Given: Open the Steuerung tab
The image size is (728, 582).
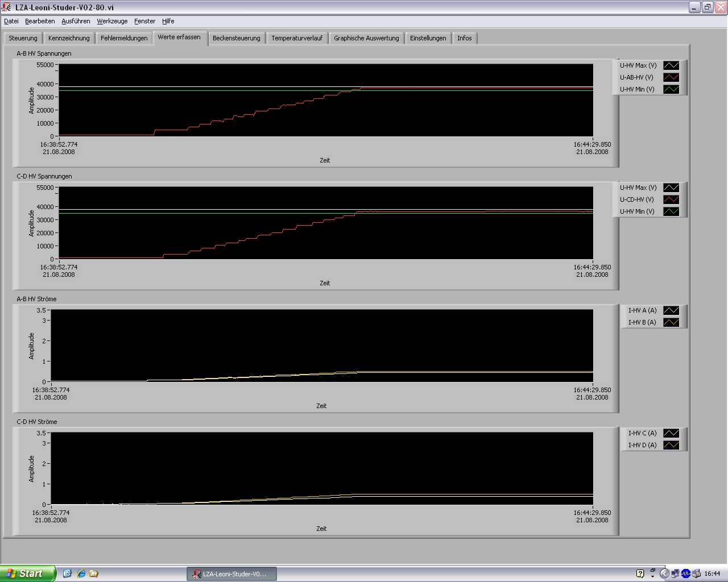Looking at the screenshot, I should click(23, 38).
